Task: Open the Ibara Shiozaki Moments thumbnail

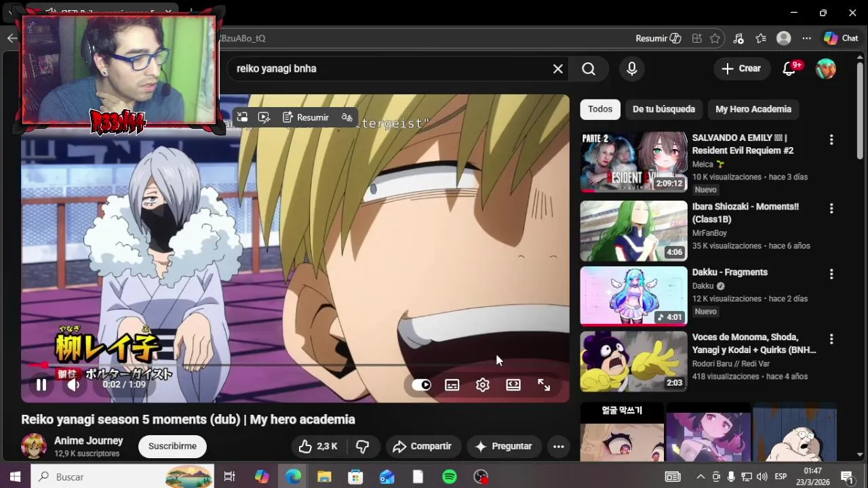Action: point(634,231)
